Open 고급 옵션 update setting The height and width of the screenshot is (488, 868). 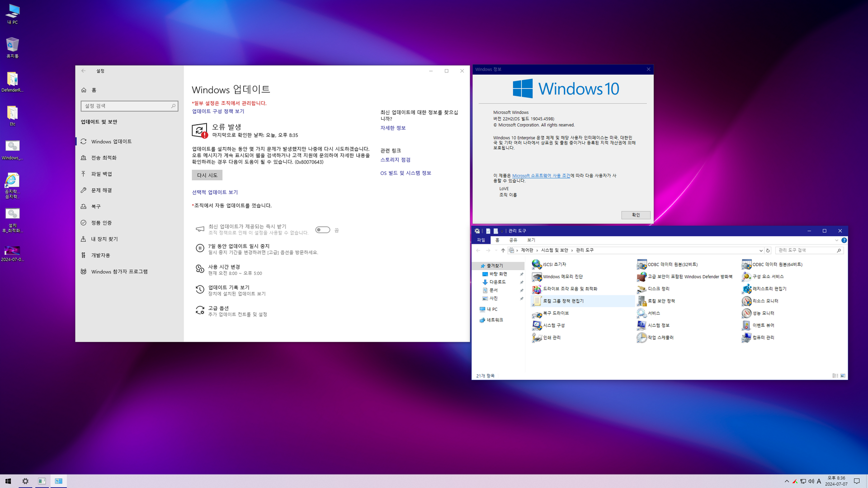tap(218, 308)
